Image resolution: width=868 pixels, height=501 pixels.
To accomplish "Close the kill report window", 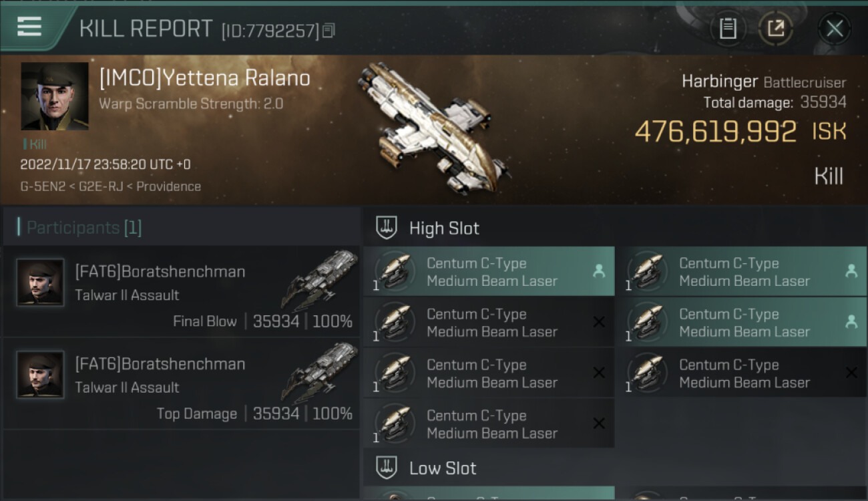I will click(x=834, y=28).
